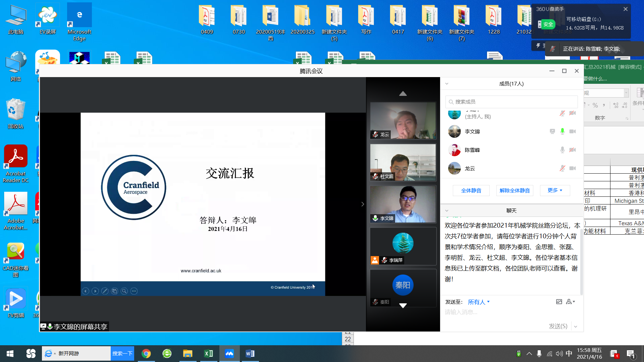The height and width of the screenshot is (362, 644).
Task: Mute 李文暤's active green microphone
Action: point(562,131)
